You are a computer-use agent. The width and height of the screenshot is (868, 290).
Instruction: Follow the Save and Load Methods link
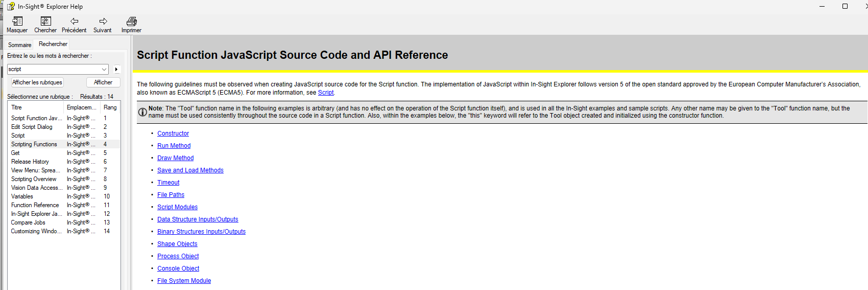[190, 170]
